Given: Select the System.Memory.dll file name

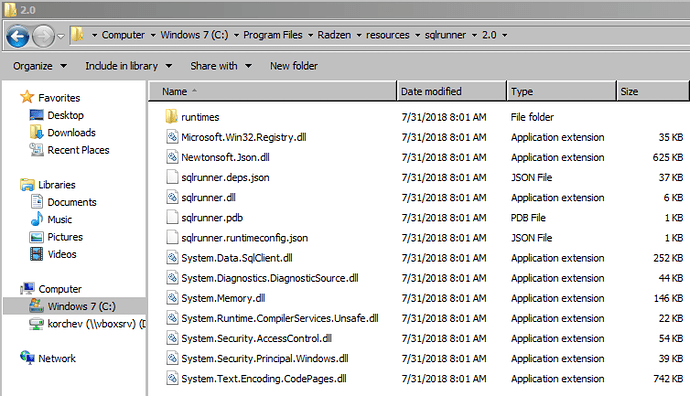Looking at the screenshot, I should point(223,298).
